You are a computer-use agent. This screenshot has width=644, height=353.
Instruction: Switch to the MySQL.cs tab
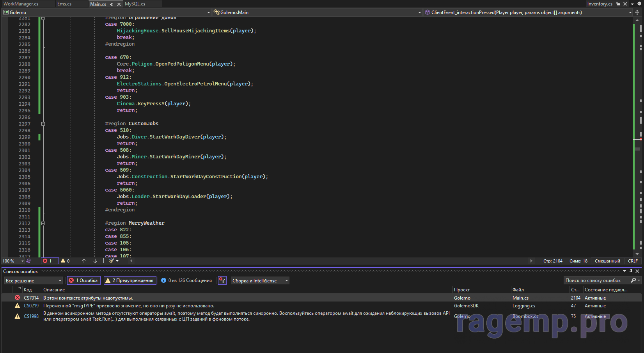(135, 4)
